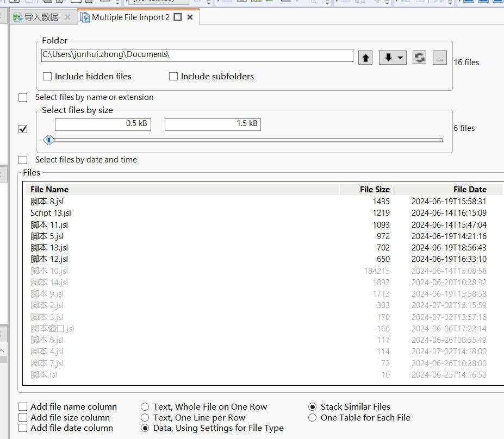Select Stack Similar Files option
Screen dimensions: 504x439
pos(312,407)
